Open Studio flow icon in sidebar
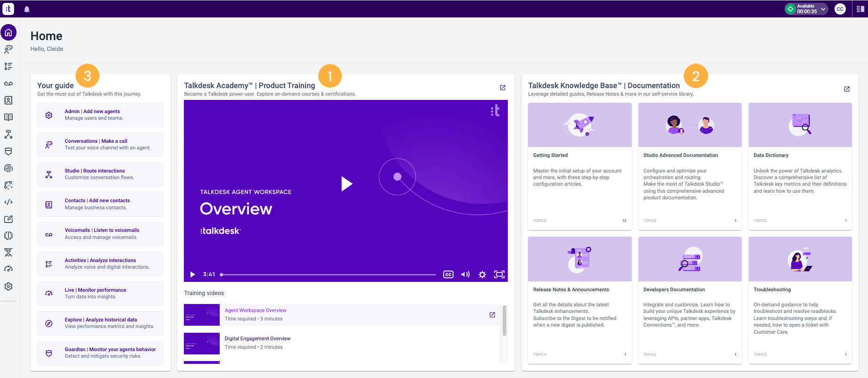The width and height of the screenshot is (868, 378). pos(8,134)
